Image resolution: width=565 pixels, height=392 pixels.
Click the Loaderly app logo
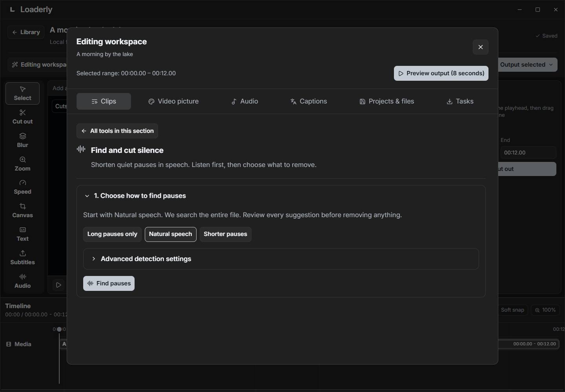12,9
